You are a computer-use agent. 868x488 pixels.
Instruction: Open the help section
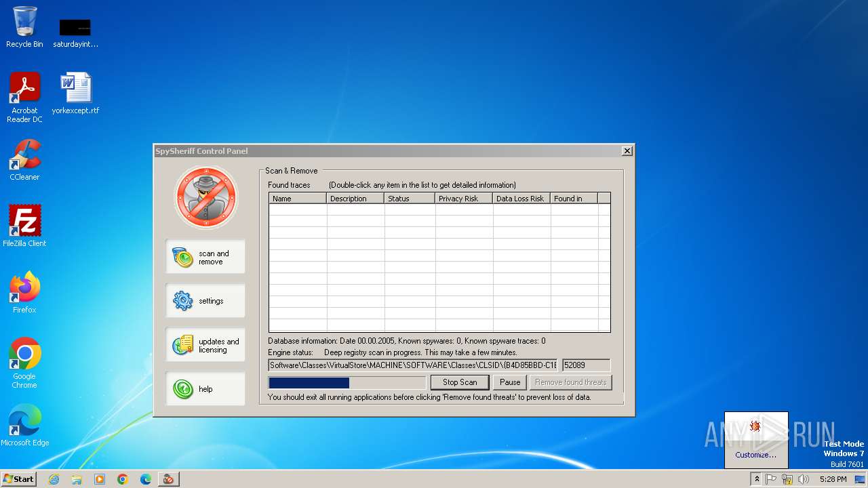coord(205,389)
